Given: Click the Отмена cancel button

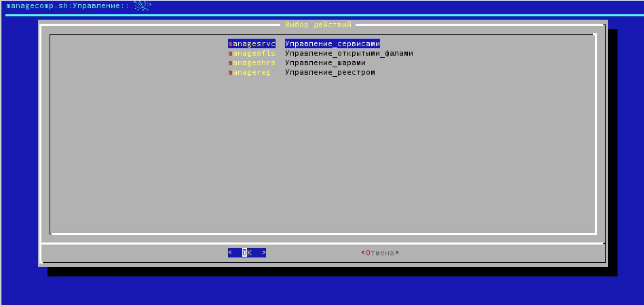Looking at the screenshot, I should [380, 253].
